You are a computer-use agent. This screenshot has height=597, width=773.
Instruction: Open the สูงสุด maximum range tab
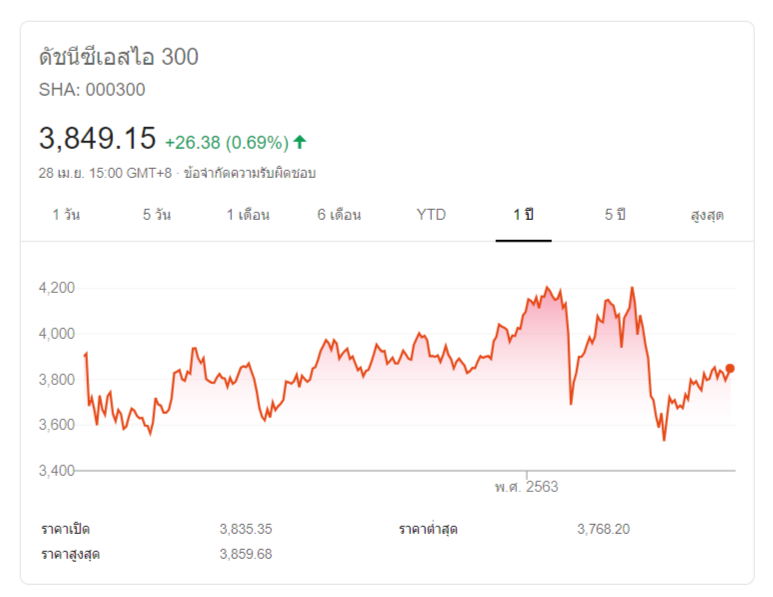[706, 215]
